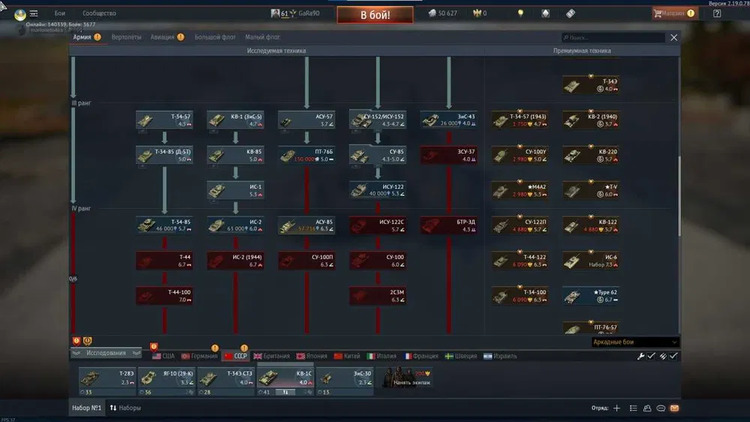Add squad member with plus icon

[617, 408]
